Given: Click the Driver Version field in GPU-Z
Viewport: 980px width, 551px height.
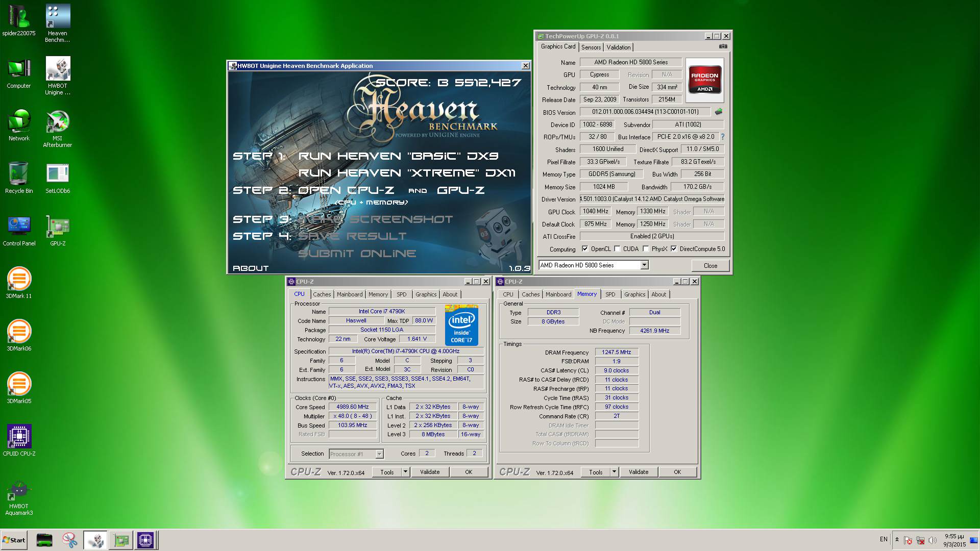Looking at the screenshot, I should (x=652, y=199).
